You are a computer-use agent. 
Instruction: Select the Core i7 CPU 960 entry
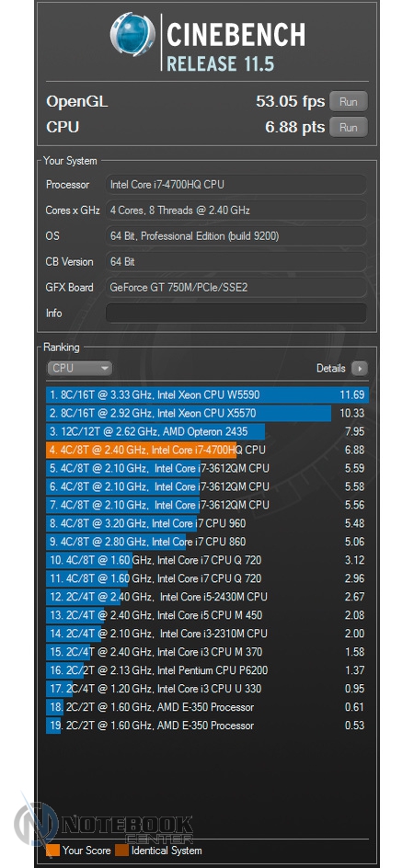click(207, 523)
